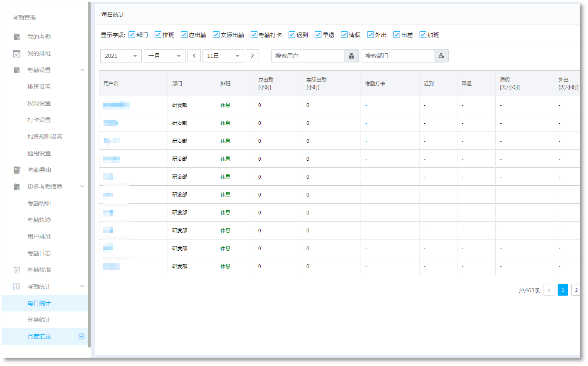Viewport: 588px width, 366px height.
Task: Click the 我的考勤 clipboard icon
Action: (17, 37)
